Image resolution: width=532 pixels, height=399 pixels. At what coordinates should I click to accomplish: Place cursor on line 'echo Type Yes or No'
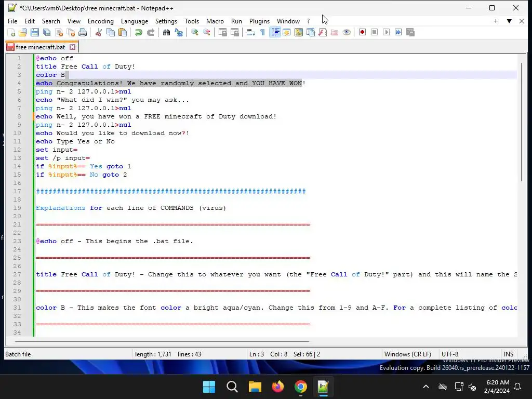[75, 141]
